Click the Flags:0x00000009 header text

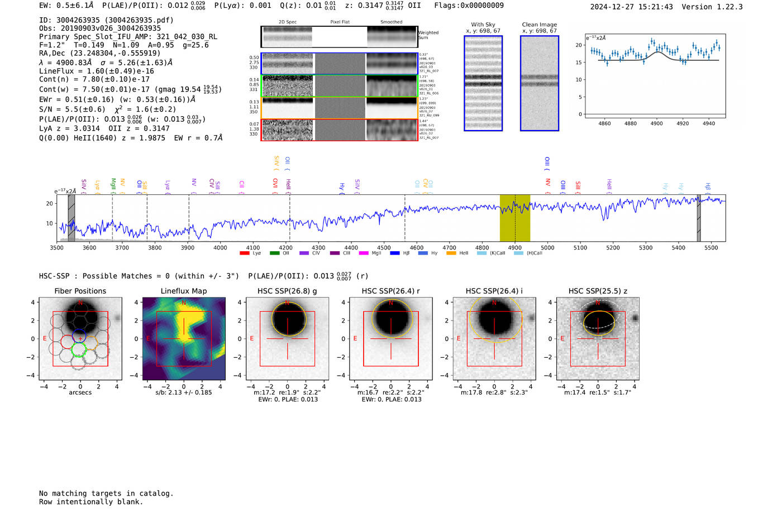click(x=469, y=6)
